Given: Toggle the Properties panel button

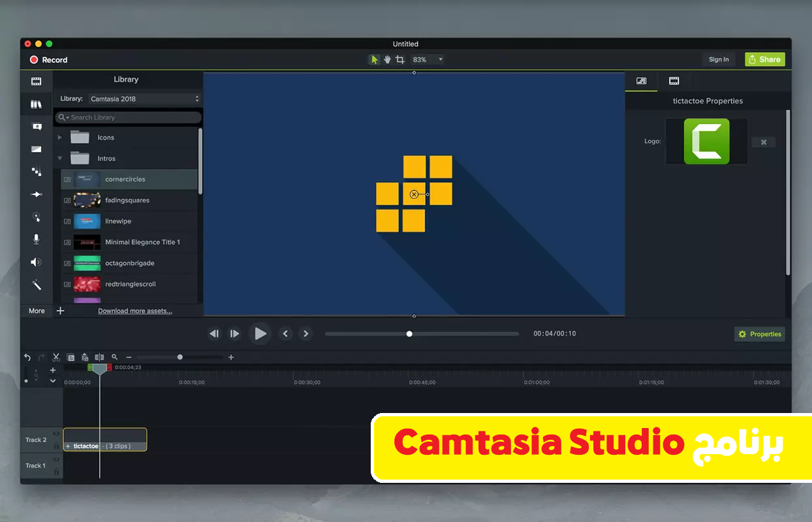Looking at the screenshot, I should click(x=760, y=334).
